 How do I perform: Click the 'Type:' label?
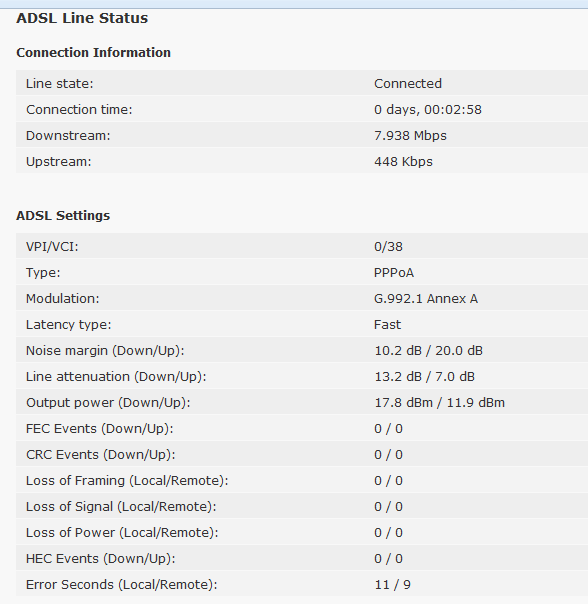pyautogui.click(x=43, y=273)
